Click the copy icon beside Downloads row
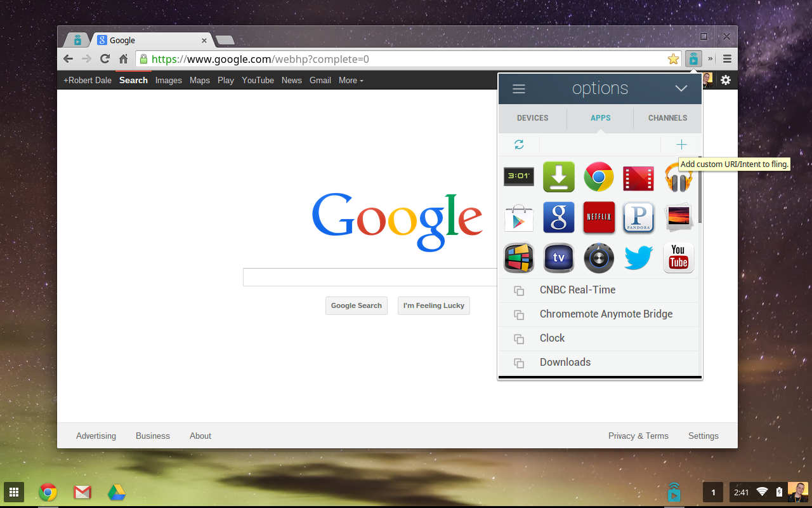This screenshot has height=508, width=812. pos(519,363)
